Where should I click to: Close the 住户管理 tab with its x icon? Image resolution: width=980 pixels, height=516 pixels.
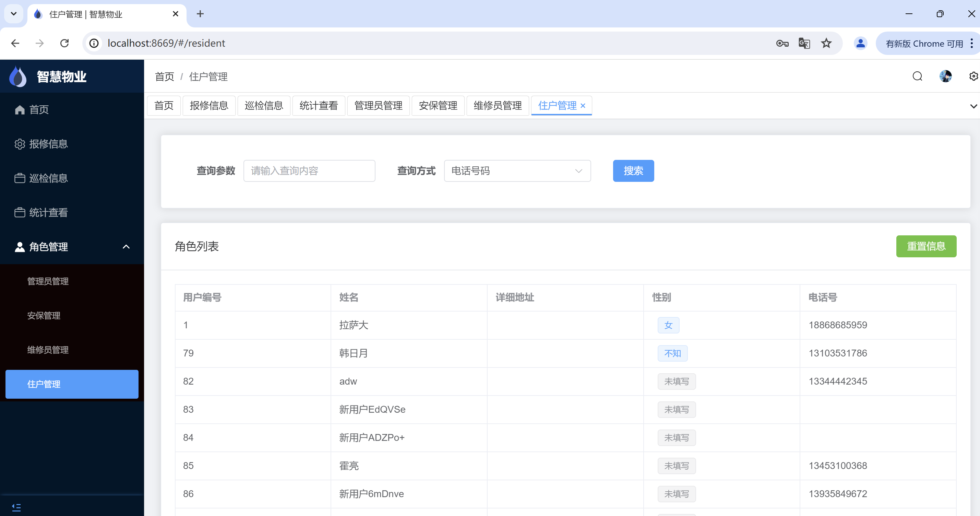click(583, 106)
